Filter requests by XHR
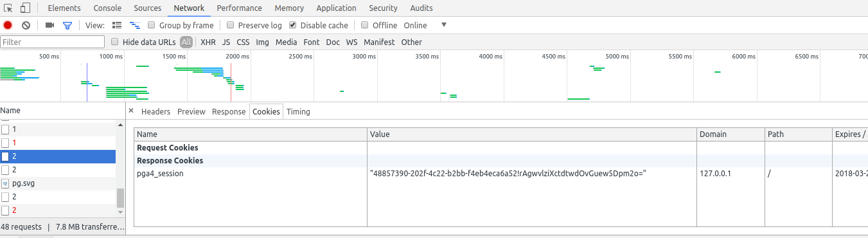Image resolution: width=868 pixels, height=238 pixels. (208, 42)
